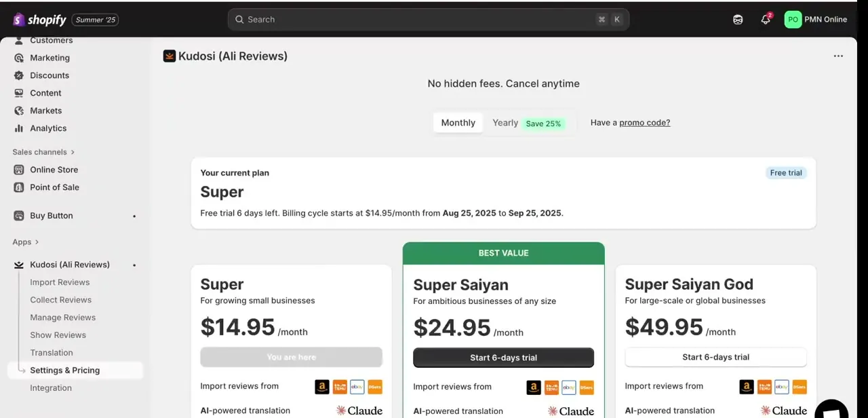This screenshot has height=418, width=868.
Task: Open the Shopify logo home link
Action: [39, 20]
